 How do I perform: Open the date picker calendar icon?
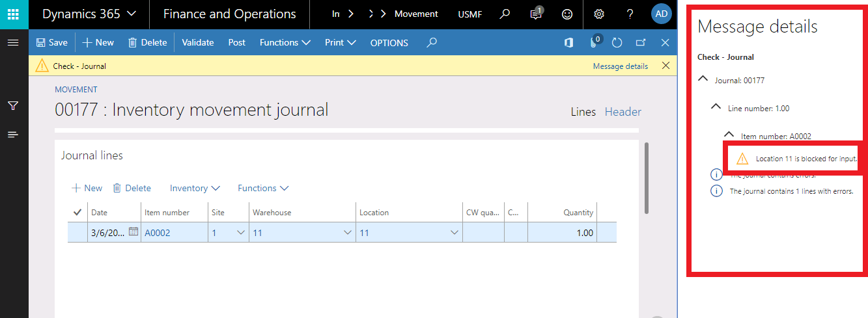[x=133, y=232]
